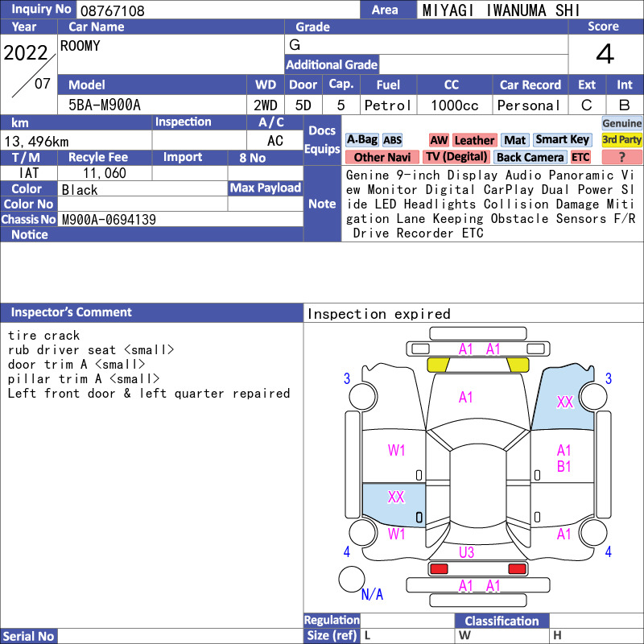Click the XX mark on blue front fender
Screen dimensions: 644x644
(x=565, y=402)
